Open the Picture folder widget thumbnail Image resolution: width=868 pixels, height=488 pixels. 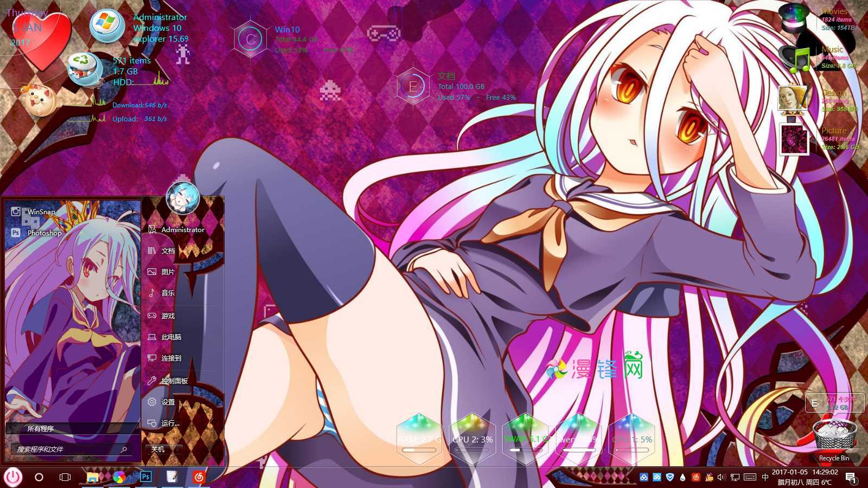(794, 139)
